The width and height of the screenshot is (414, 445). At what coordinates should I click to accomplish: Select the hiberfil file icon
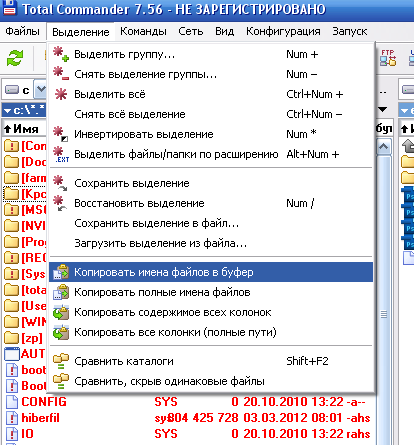[x=12, y=418]
